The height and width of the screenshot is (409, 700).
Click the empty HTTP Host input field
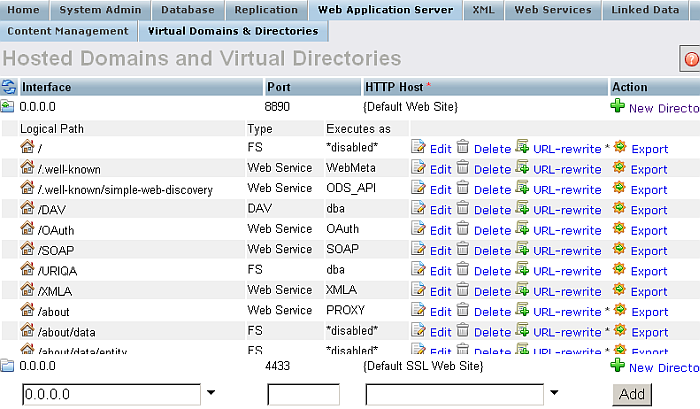click(454, 394)
